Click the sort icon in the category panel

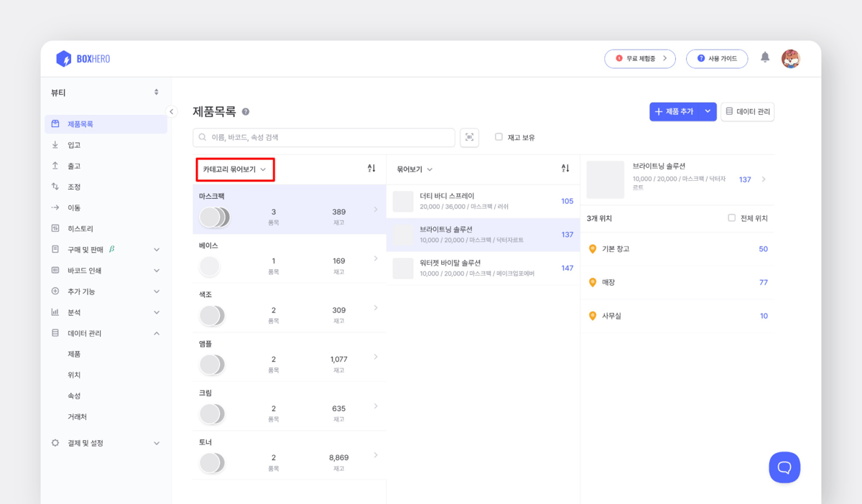[371, 168]
